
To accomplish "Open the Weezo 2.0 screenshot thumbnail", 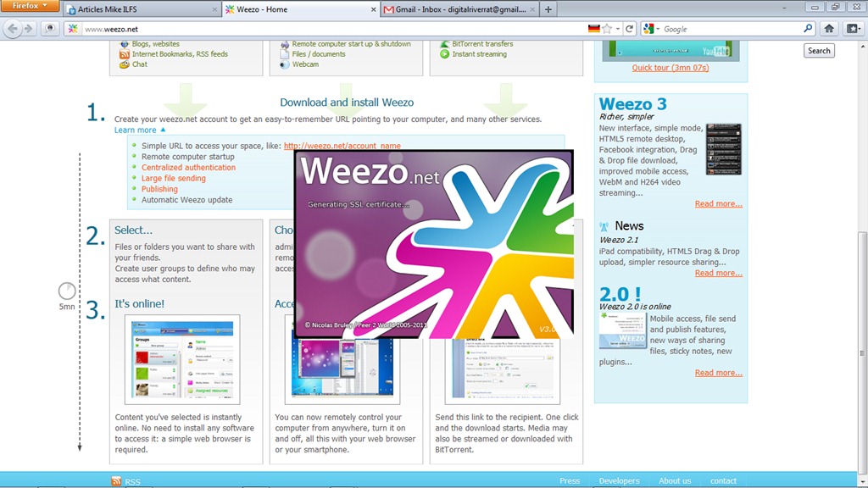I will pyautogui.click(x=623, y=330).
